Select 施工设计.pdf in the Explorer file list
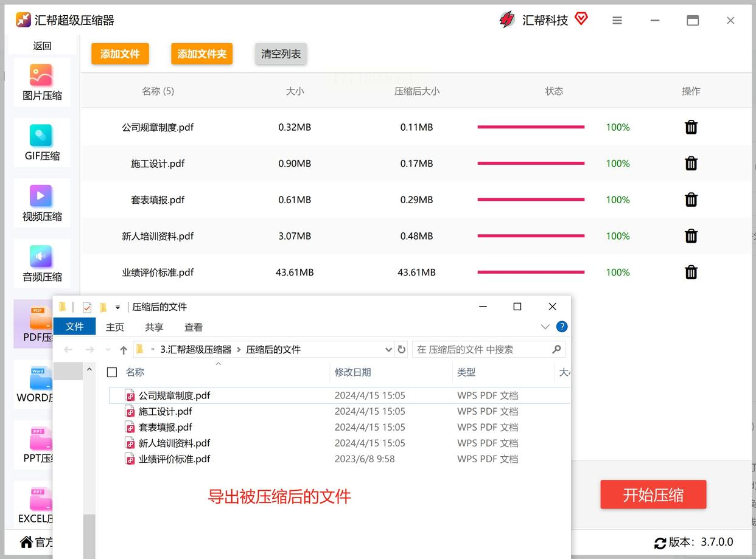Viewport: 756px width, 559px height. tap(165, 411)
